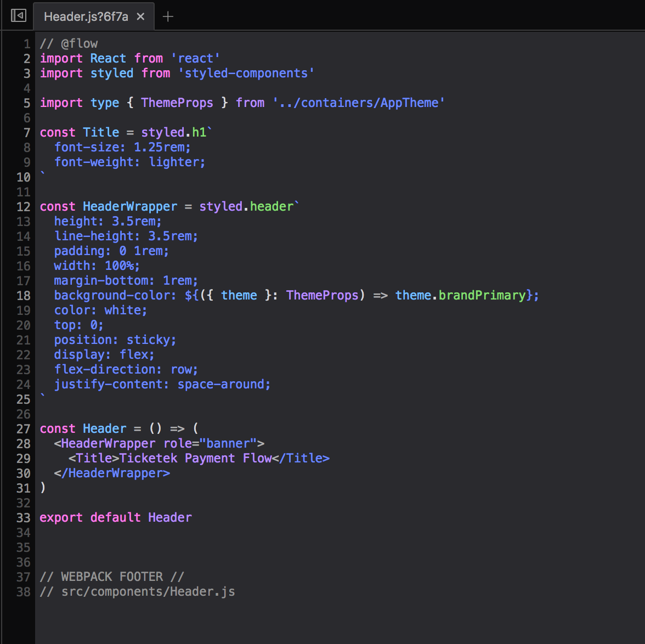Screen dimensions: 645x644
Task: Set a breakpoint on line 18
Action: tap(23, 295)
